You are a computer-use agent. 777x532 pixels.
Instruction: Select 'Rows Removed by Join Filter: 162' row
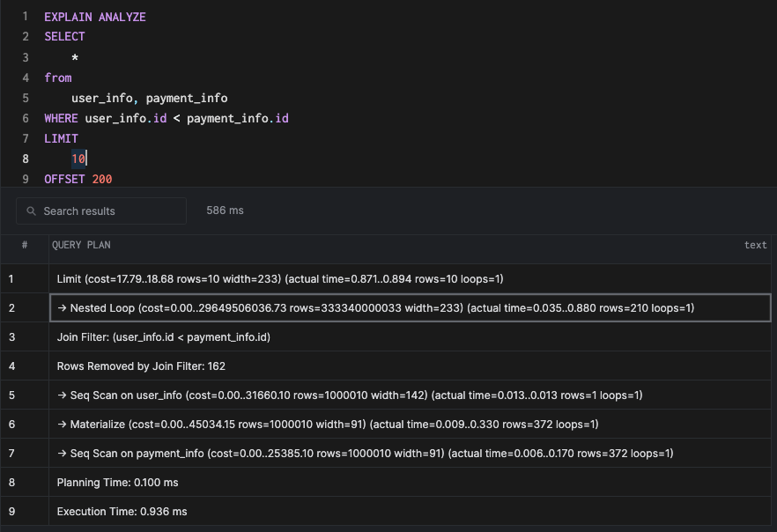141,366
